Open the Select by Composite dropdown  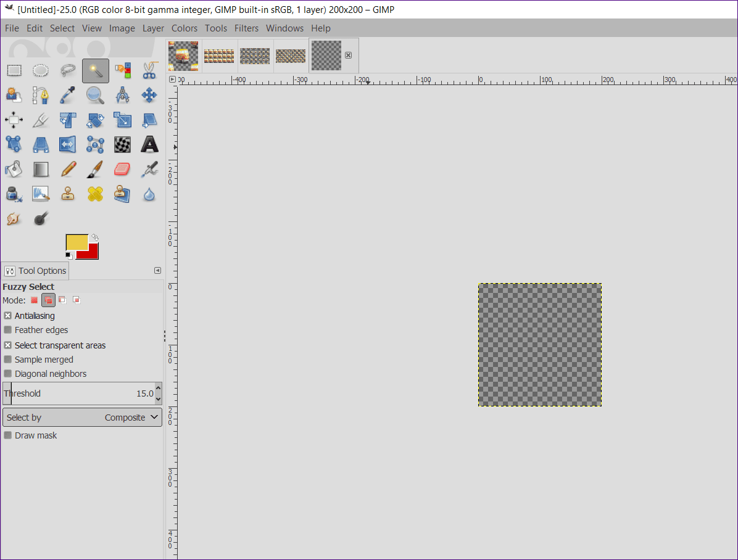click(x=82, y=418)
